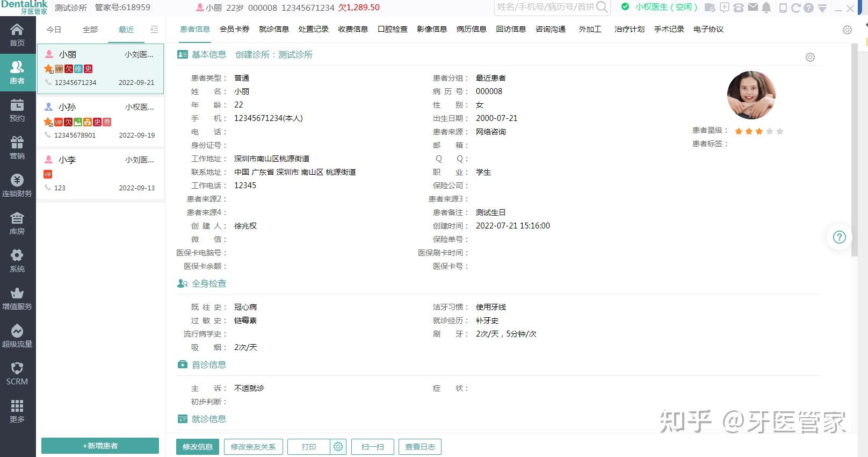
Task: Open the mail envelope icon
Action: (x=753, y=8)
